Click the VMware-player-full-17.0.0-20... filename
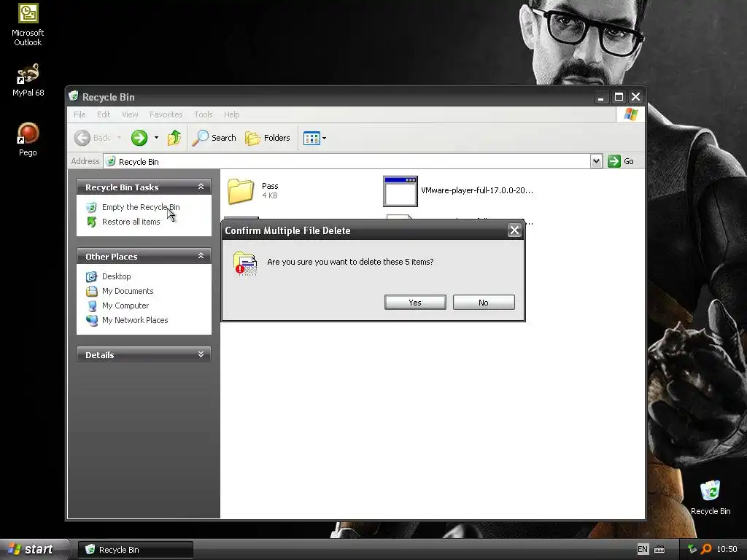 477,190
